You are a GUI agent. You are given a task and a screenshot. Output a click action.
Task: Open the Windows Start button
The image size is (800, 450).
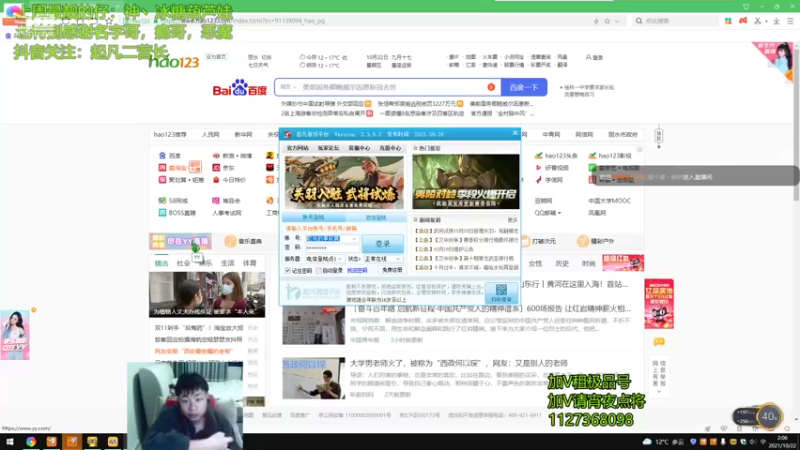tap(10, 442)
